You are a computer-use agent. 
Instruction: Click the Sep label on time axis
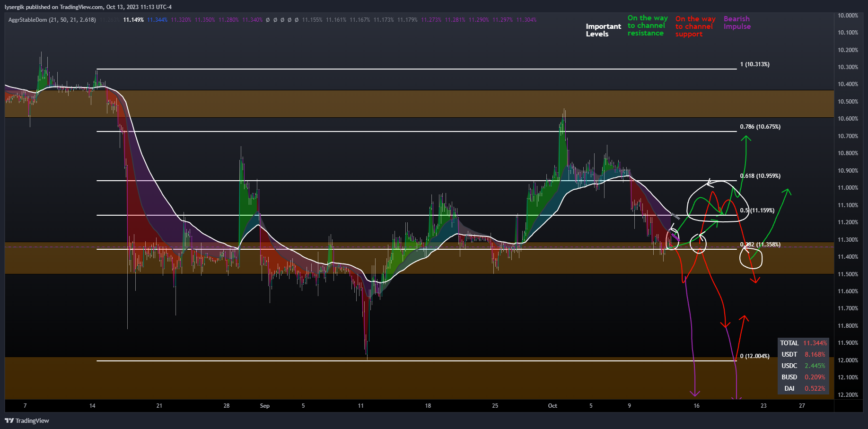click(265, 406)
